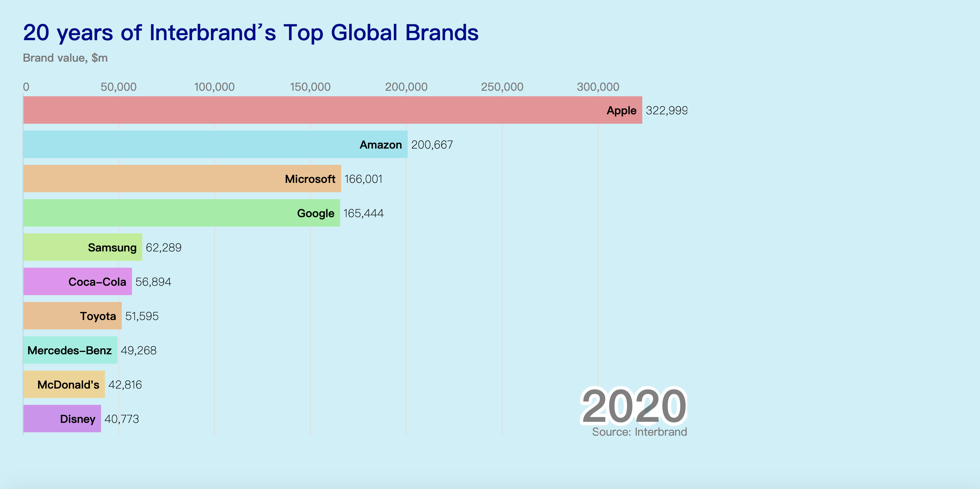Click the Amazon value 200,667
Screen dimensions: 980x489
tap(432, 145)
